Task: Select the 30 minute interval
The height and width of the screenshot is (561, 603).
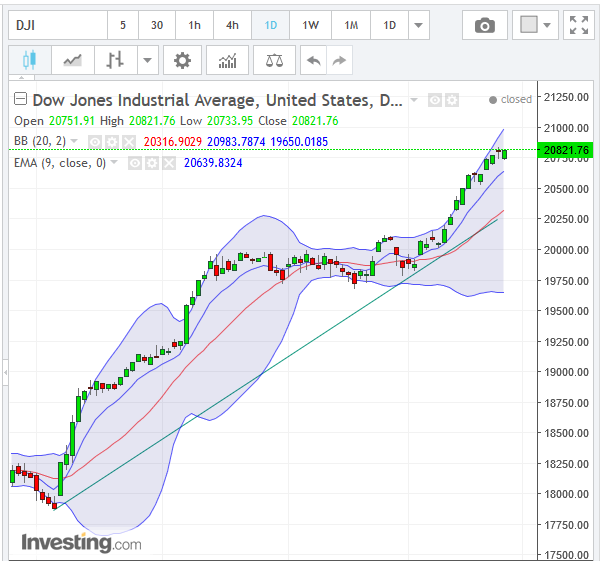Action: point(157,25)
